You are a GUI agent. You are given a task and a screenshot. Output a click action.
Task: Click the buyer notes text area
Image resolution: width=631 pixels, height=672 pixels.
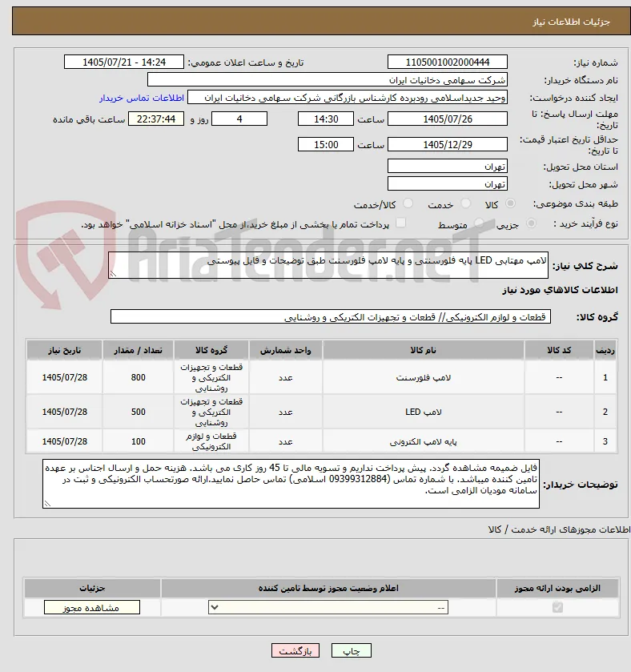(291, 484)
